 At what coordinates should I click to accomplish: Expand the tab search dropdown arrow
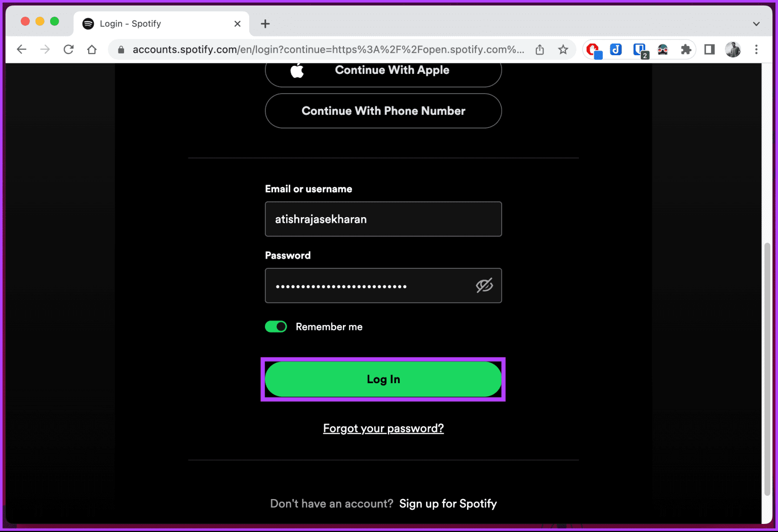756,24
